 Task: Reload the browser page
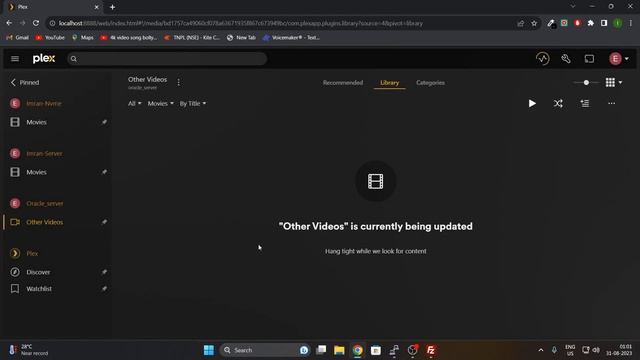click(36, 23)
